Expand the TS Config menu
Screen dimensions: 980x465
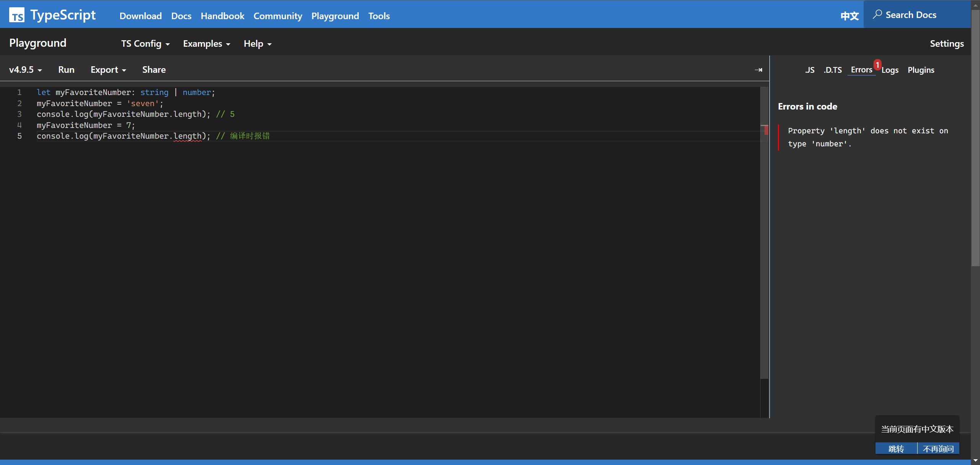pyautogui.click(x=145, y=44)
